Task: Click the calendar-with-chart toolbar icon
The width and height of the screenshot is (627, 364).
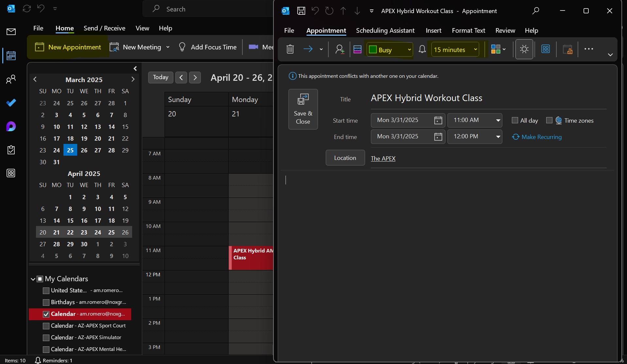Action: [567, 49]
